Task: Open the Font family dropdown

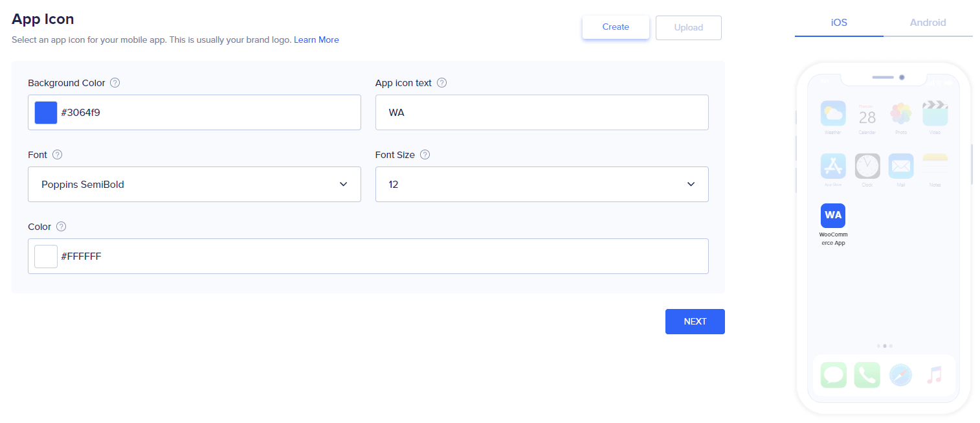Action: click(x=194, y=184)
